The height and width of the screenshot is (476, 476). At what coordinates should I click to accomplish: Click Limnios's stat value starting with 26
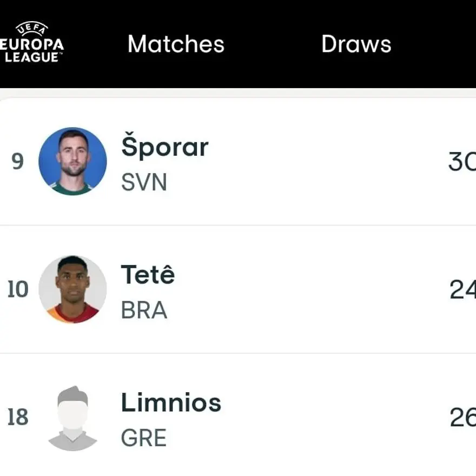point(462,418)
